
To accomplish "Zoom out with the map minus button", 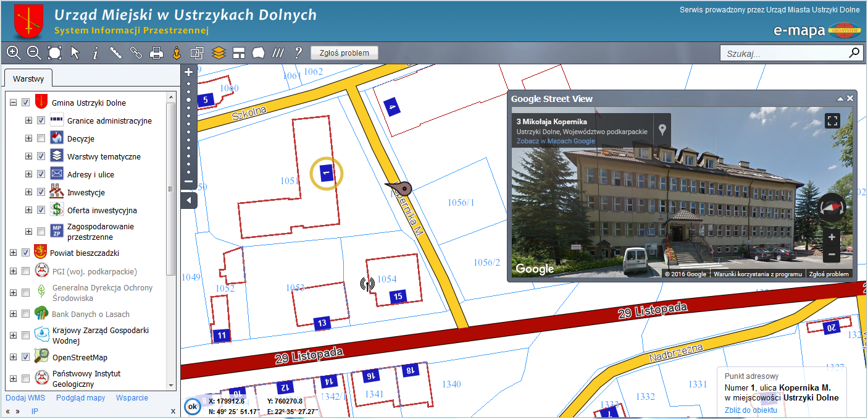I will click(189, 182).
